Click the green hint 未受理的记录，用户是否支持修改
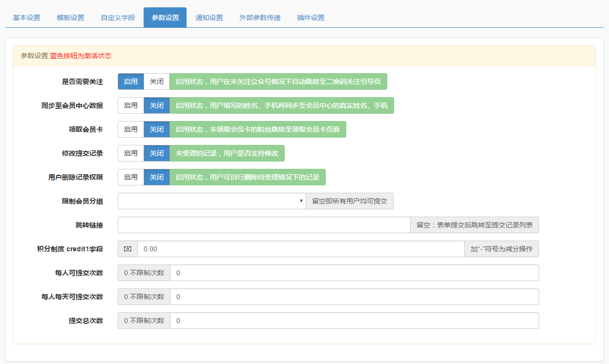 (x=227, y=153)
